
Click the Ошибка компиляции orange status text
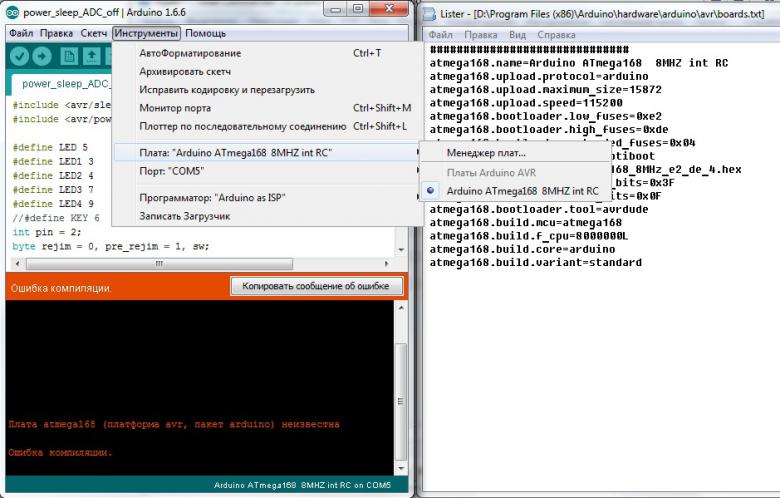tap(61, 288)
